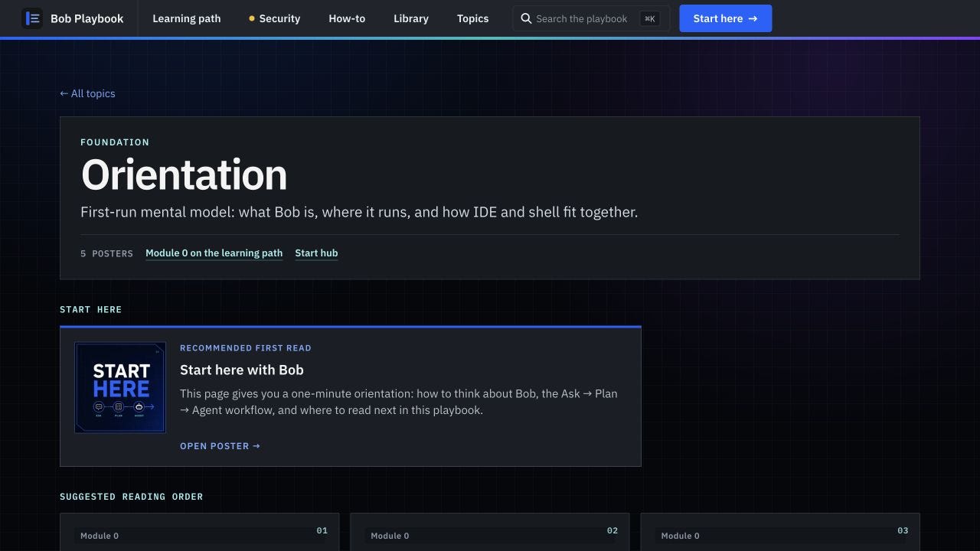980x551 pixels.
Task: Go back via All topics link
Action: click(87, 93)
